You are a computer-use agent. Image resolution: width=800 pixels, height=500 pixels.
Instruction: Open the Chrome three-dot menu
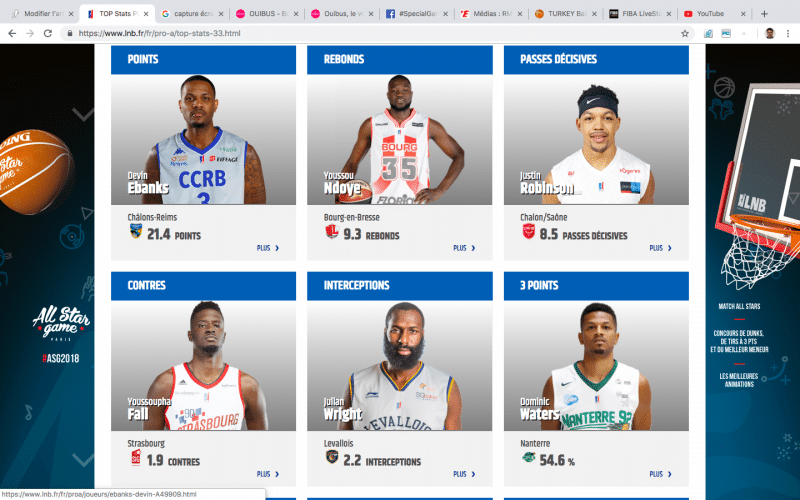(x=788, y=34)
